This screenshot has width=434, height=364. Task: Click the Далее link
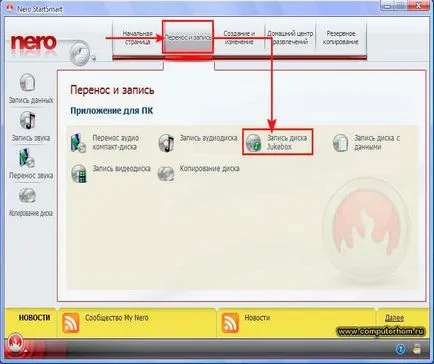click(394, 318)
